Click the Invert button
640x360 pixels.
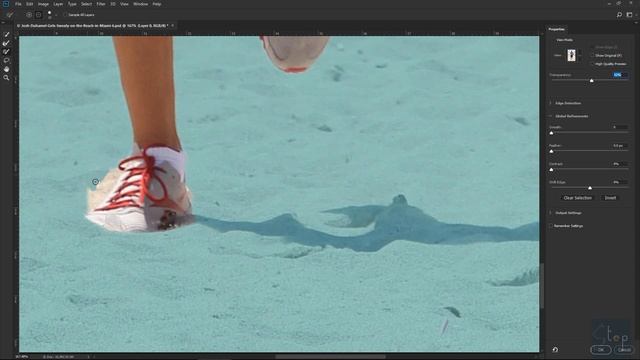pos(610,198)
